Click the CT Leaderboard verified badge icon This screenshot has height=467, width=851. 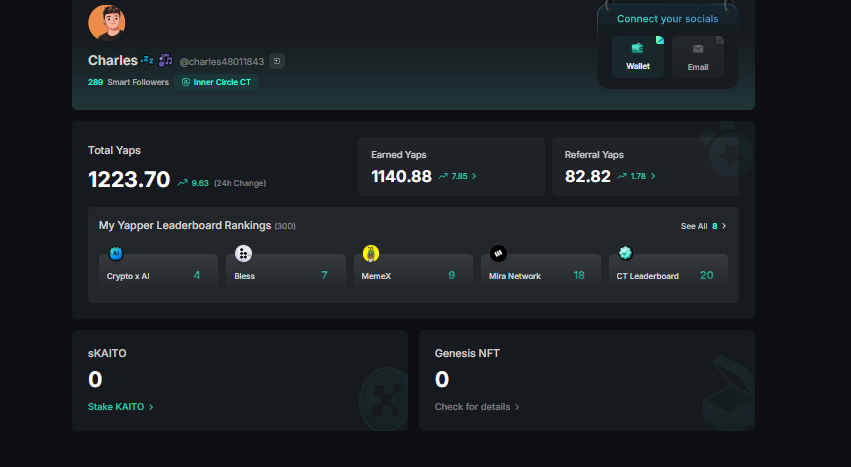(x=625, y=253)
